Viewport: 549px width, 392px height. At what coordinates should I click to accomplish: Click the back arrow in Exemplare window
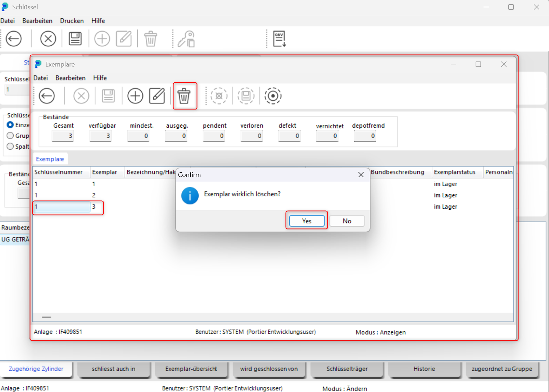[47, 96]
